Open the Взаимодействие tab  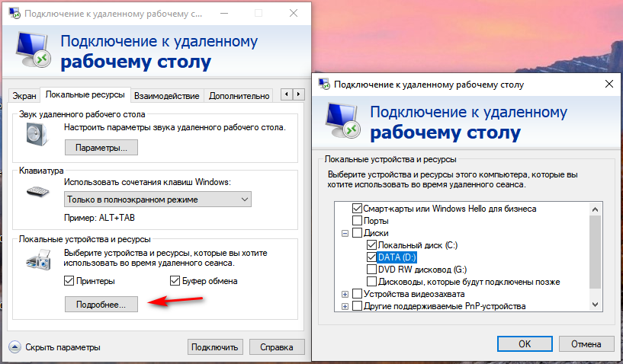point(166,96)
